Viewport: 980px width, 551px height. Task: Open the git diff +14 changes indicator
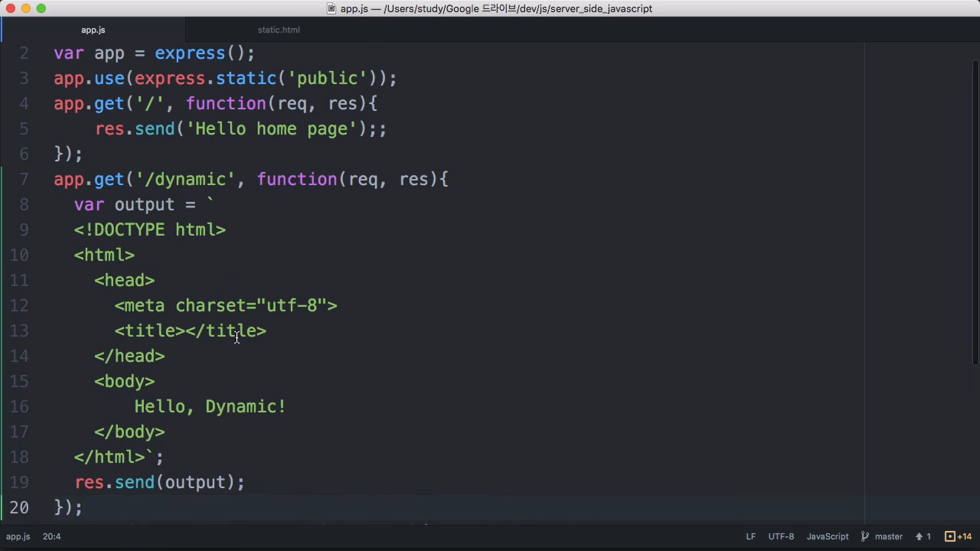958,536
